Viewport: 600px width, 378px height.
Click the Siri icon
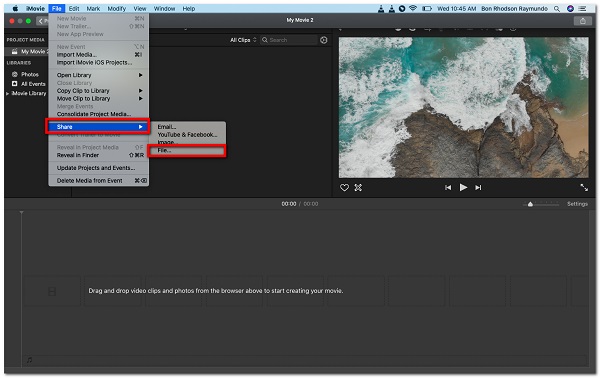570,8
